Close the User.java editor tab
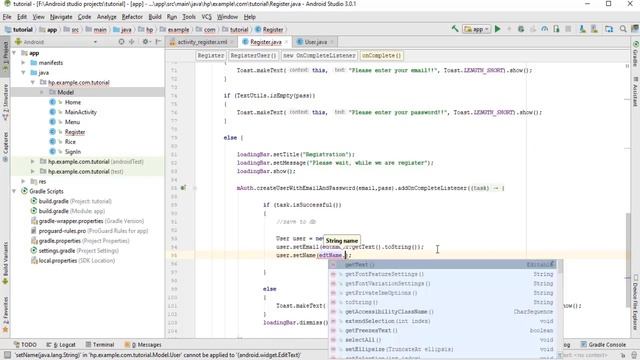Image resolution: width=640 pixels, height=360 pixels. [332, 42]
